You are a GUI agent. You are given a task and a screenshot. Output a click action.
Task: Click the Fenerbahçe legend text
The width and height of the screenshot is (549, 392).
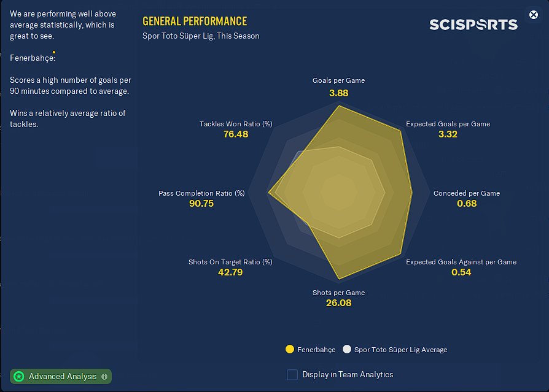[x=316, y=350]
